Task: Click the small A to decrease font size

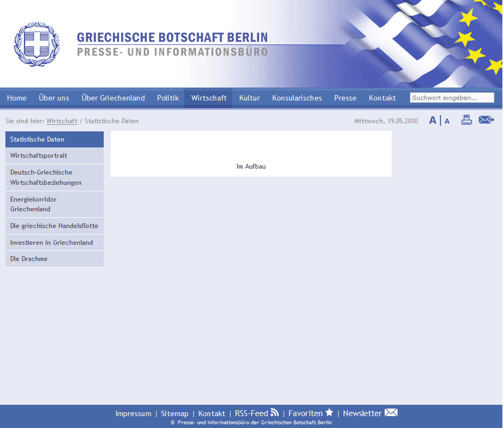Action: [446, 121]
